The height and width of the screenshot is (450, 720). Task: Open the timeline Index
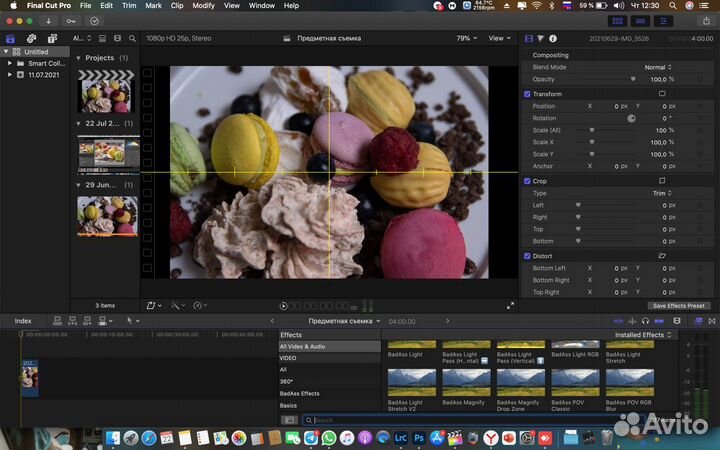(x=23, y=321)
